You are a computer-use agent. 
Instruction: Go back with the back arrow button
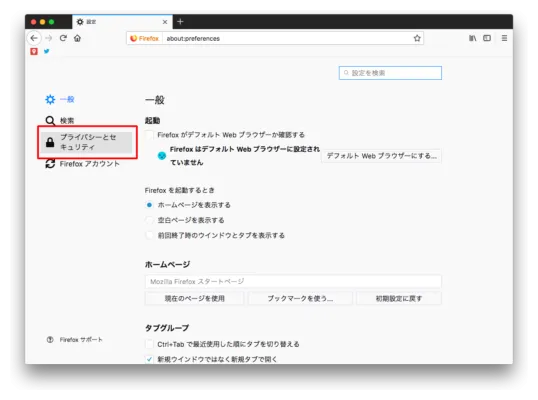tap(34, 38)
